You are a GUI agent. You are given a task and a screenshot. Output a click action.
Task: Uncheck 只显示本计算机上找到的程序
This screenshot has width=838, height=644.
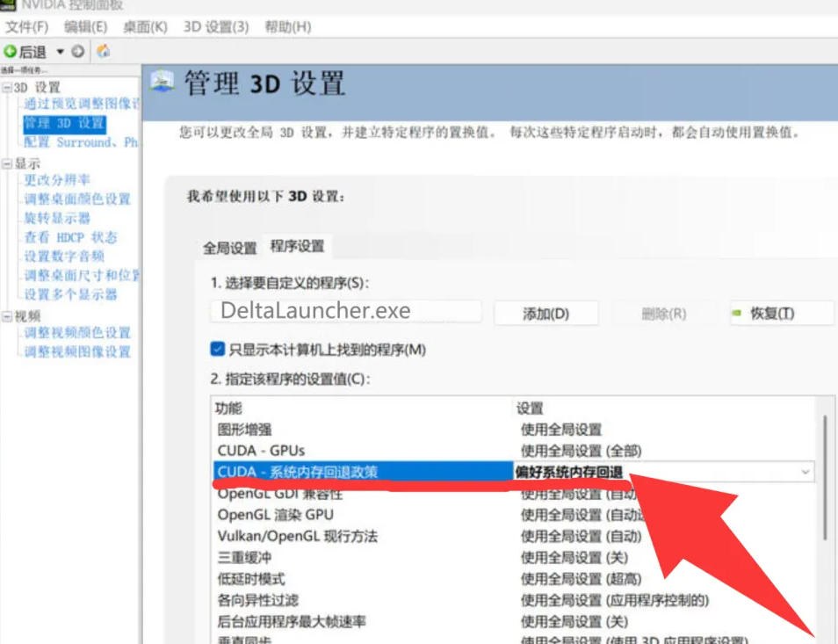[x=216, y=348]
